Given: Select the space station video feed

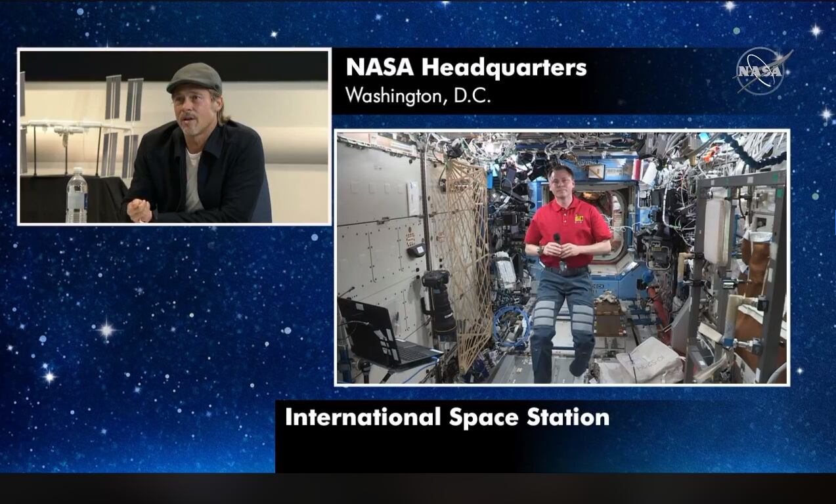Looking at the screenshot, I should (562, 257).
